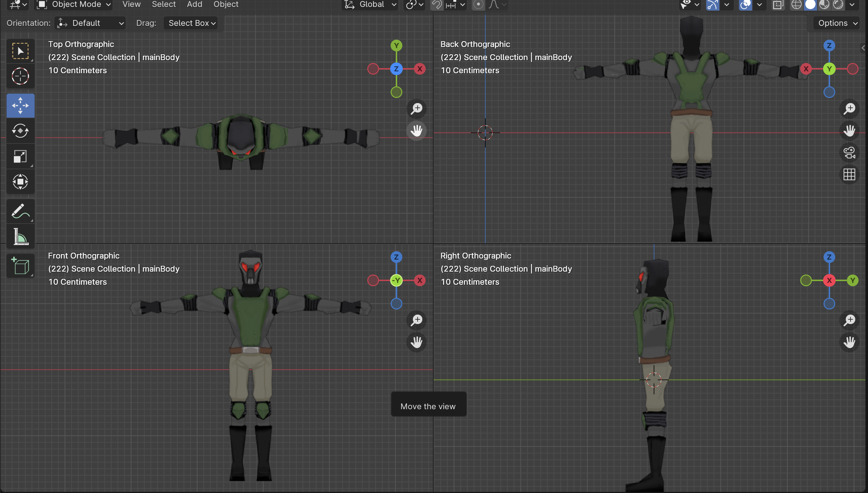868x493 pixels.
Task: Switch perspective/orthographic grid icon in Back view
Action: click(x=849, y=174)
